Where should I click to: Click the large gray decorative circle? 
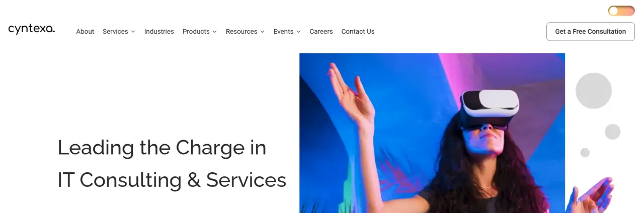(x=594, y=91)
